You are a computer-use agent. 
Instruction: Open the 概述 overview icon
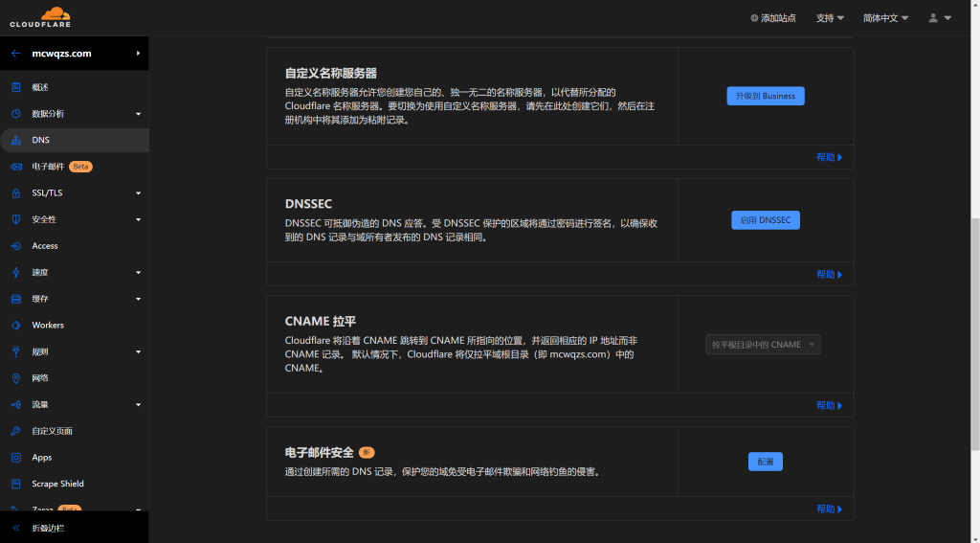click(16, 87)
